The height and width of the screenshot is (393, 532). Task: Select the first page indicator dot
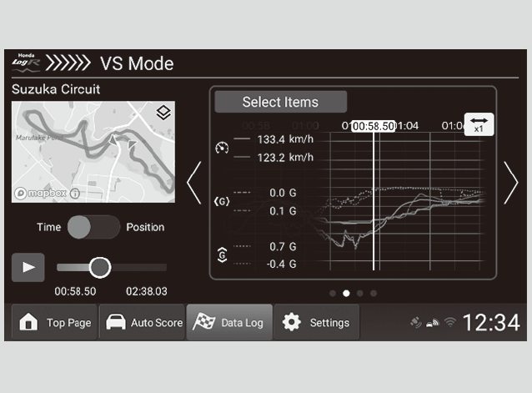click(x=333, y=293)
